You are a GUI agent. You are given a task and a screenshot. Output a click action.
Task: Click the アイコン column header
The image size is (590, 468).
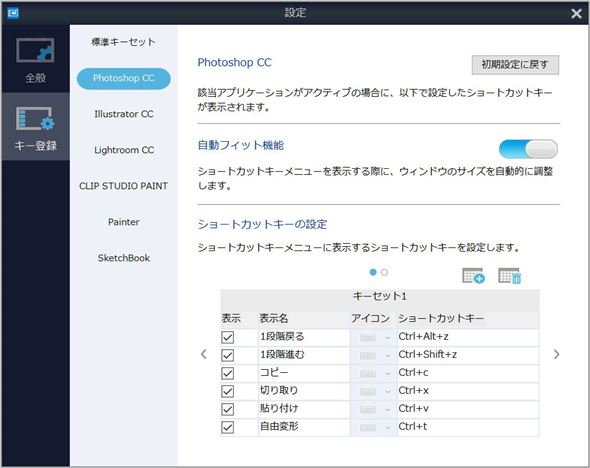370,319
